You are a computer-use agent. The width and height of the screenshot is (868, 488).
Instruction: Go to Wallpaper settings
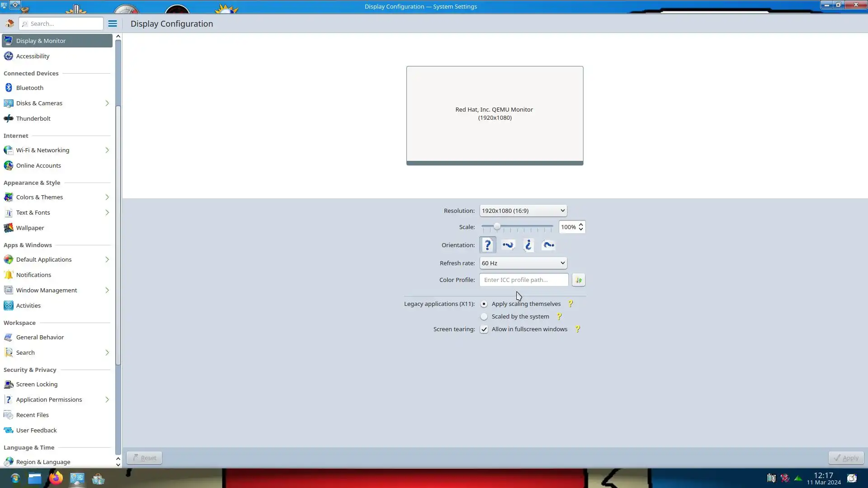pos(30,228)
